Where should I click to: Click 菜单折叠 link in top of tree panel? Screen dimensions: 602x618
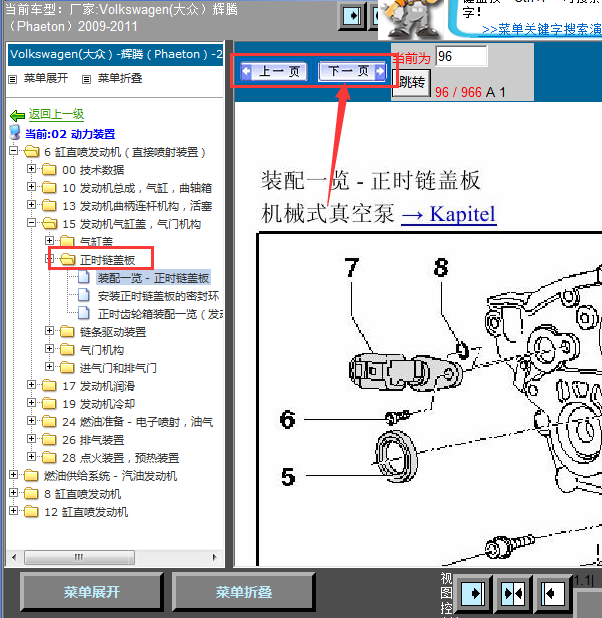[120, 78]
